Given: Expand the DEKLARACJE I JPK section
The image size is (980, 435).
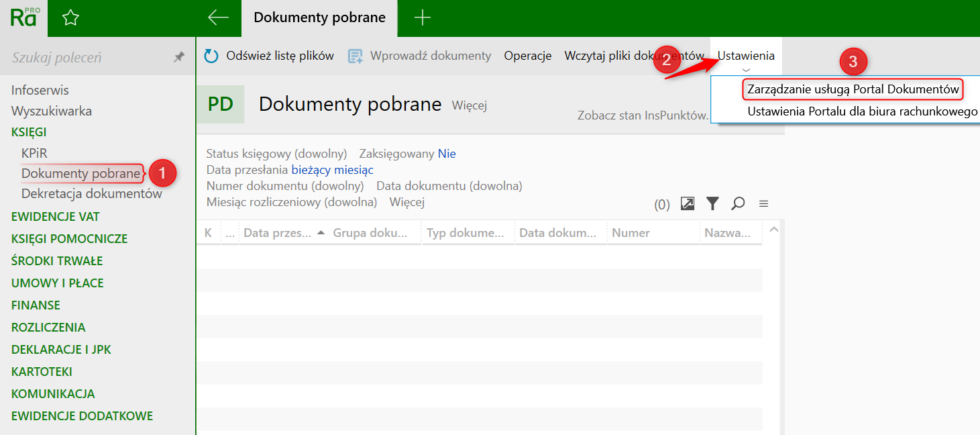Looking at the screenshot, I should click(61, 350).
